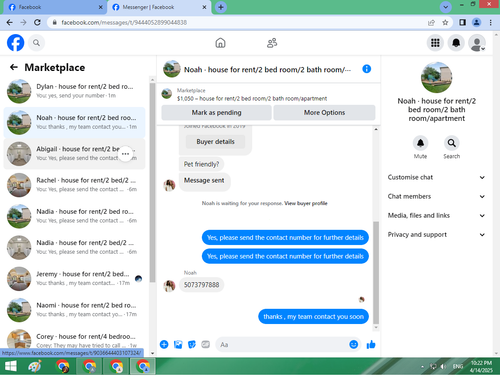
Task: Open the Facebook home logo
Action: [x=15, y=43]
